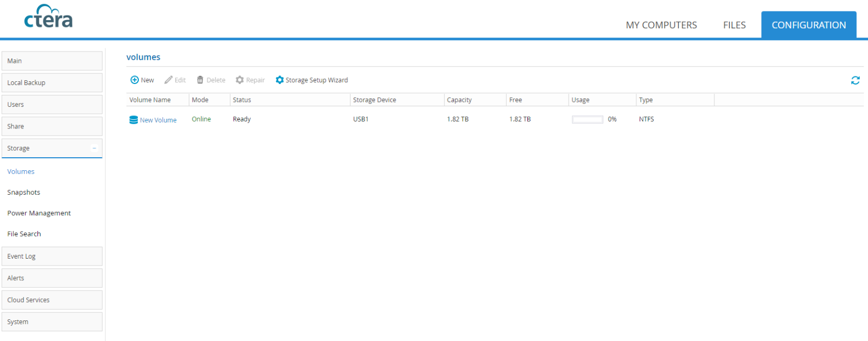
Task: Refresh the volumes list
Action: tap(856, 80)
